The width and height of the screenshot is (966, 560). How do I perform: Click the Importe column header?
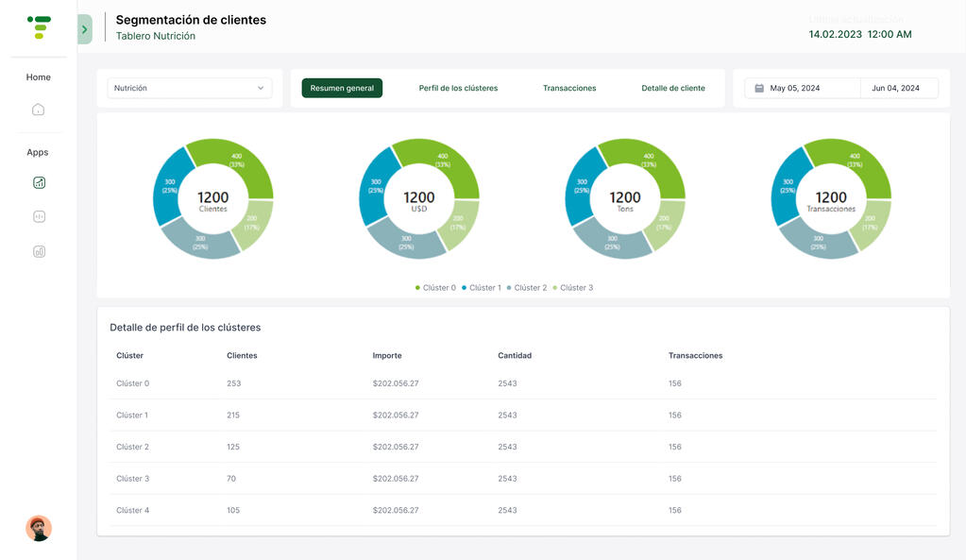[387, 356]
